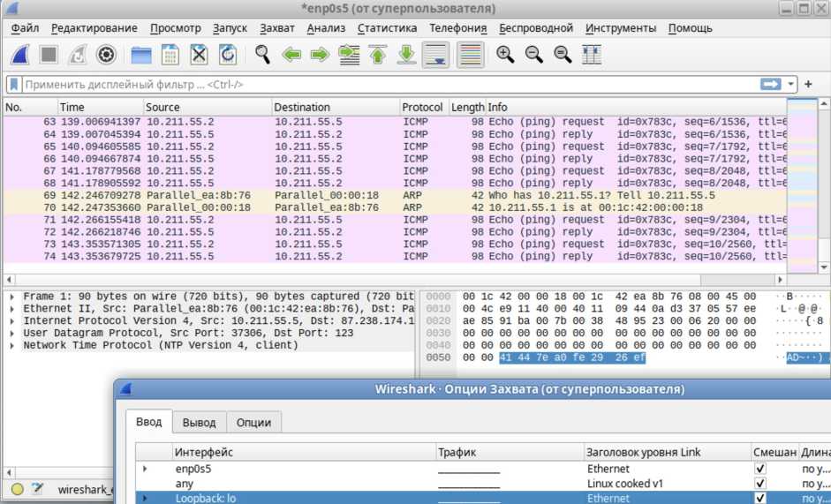Open the Статистика menu
Image resolution: width=831 pixels, height=504 pixels.
pos(387,28)
